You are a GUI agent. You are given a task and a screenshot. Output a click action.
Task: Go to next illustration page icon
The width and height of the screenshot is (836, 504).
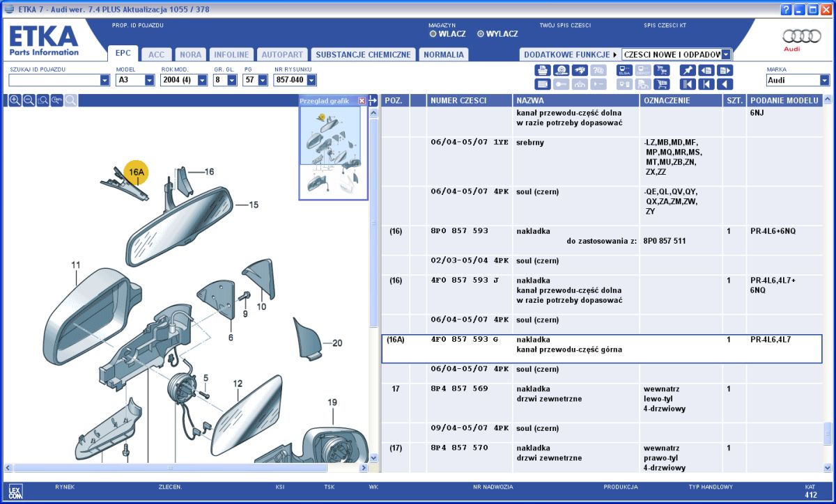(725, 70)
